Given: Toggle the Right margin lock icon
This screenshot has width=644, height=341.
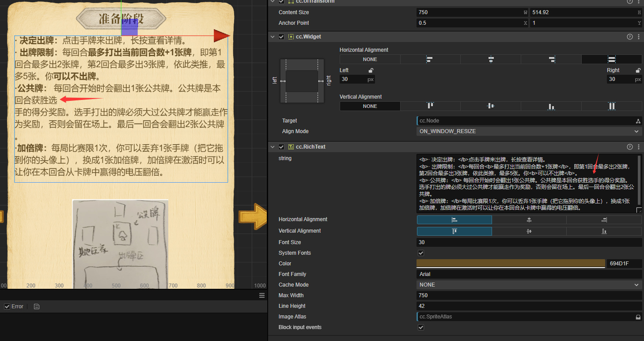Looking at the screenshot, I should (638, 70).
